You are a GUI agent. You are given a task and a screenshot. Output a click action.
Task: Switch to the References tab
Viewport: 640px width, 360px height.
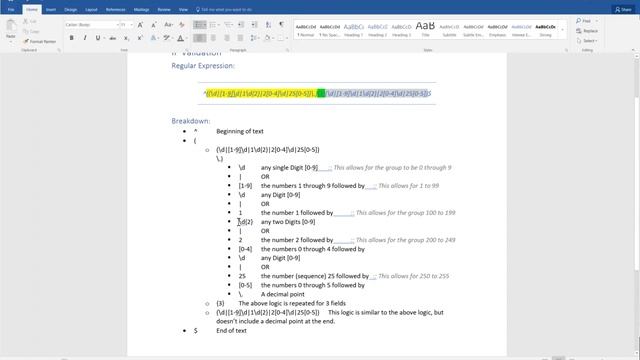116,9
